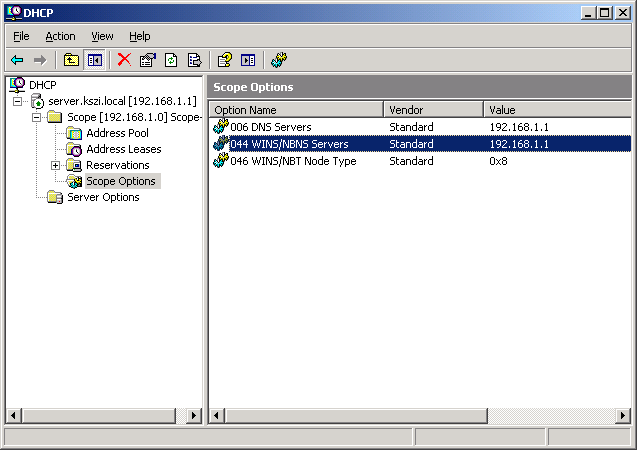Click the Server Options folder icon
Viewport: 637px width, 450px height.
[54, 197]
